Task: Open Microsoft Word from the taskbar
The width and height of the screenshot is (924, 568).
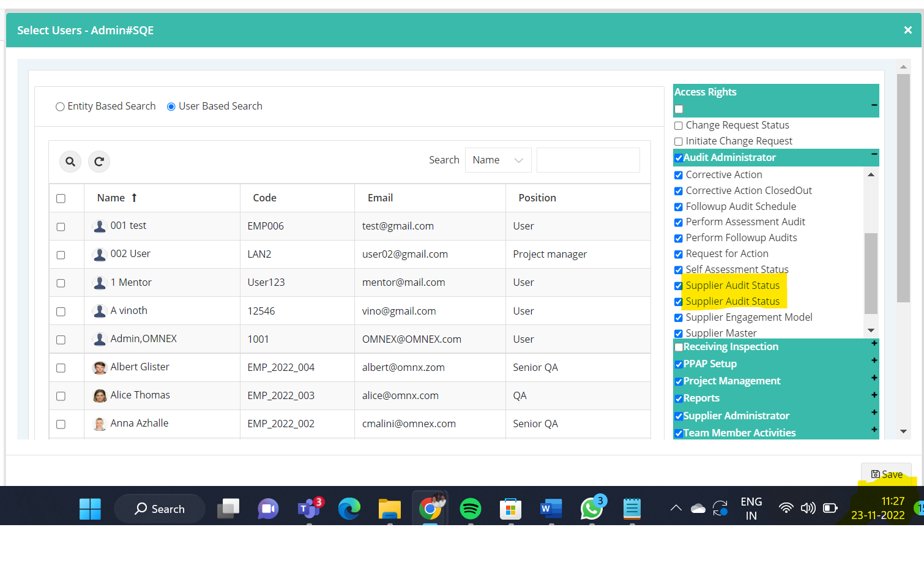Action: coord(551,509)
